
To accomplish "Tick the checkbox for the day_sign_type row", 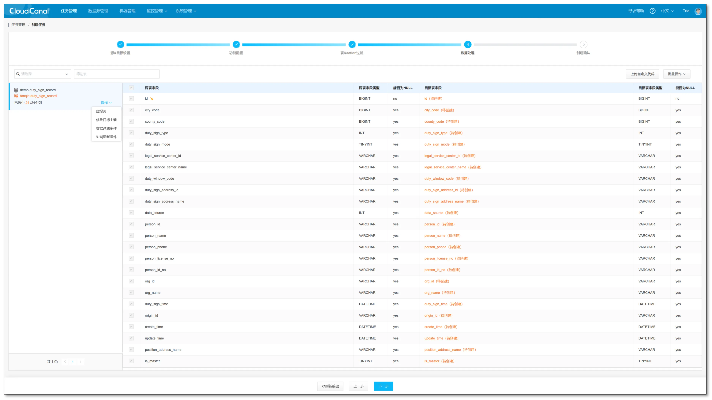I will click(131, 132).
